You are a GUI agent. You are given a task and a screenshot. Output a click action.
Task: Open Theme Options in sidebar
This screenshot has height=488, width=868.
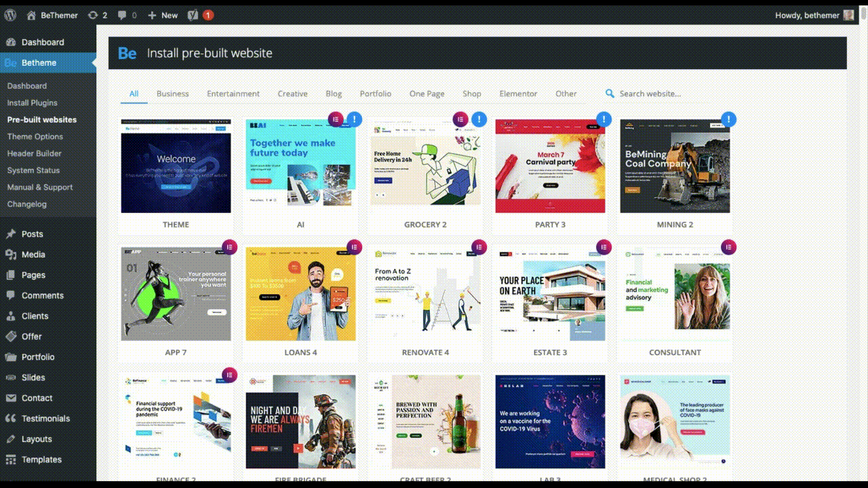point(35,136)
